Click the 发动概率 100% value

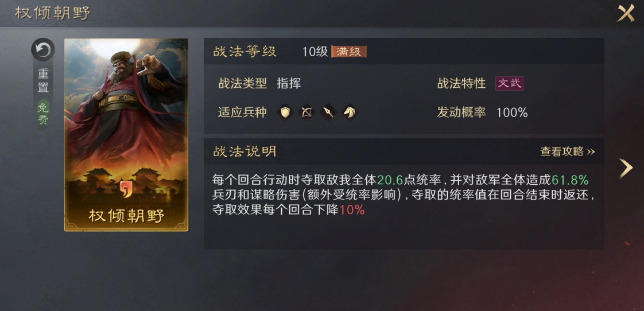(512, 112)
